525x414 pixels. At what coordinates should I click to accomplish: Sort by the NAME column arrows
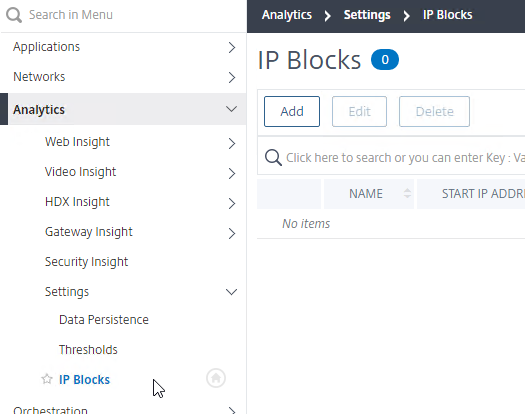407,193
